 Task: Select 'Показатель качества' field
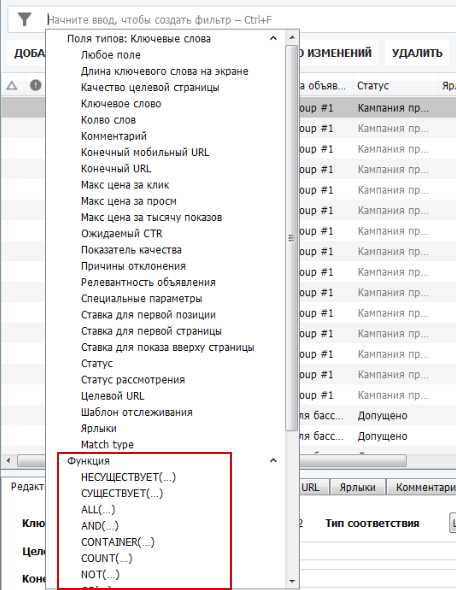pos(131,249)
